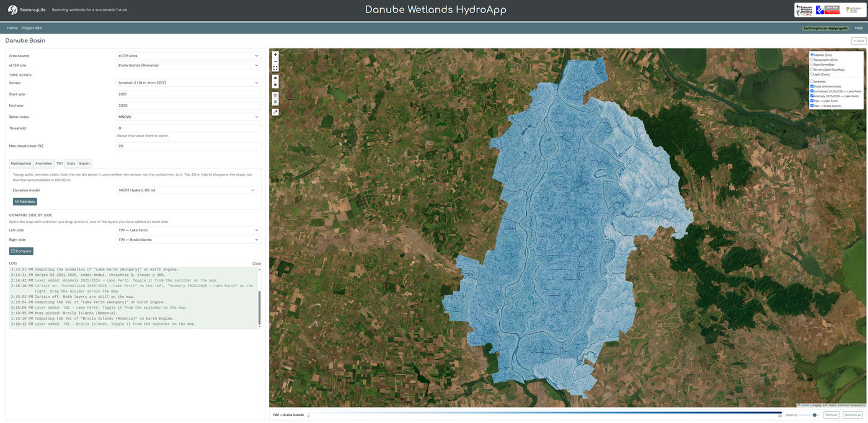868x423 pixels.
Task: Open the Water index dropdown
Action: point(188,117)
